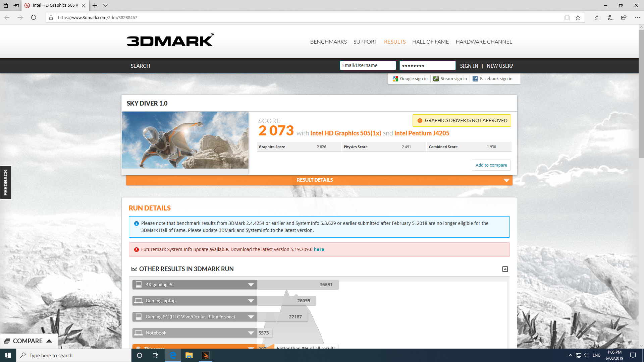Click the SIGN IN link
This screenshot has height=362, width=644.
pos(469,66)
